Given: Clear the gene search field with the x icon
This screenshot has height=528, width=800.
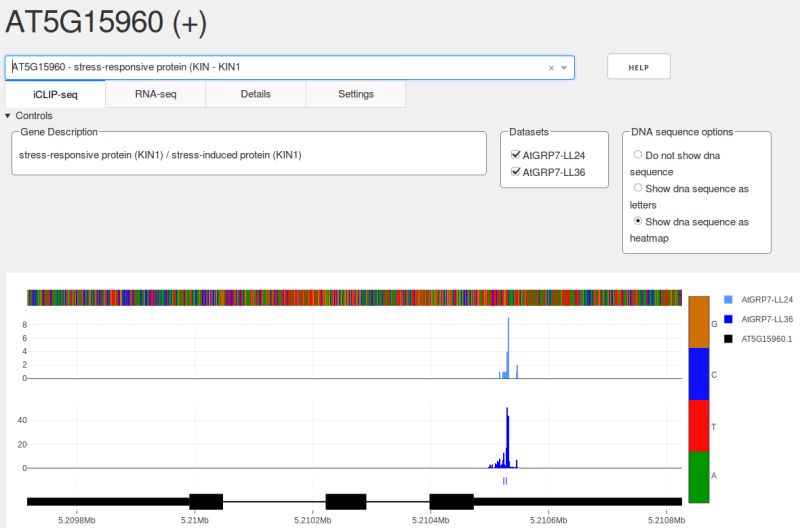Looking at the screenshot, I should (x=551, y=68).
